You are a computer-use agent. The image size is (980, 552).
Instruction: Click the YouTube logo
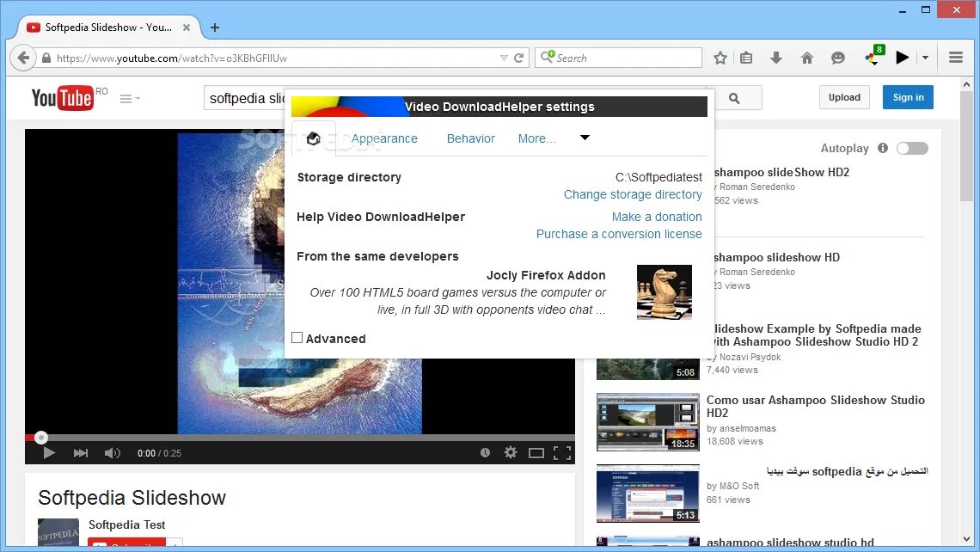click(63, 98)
